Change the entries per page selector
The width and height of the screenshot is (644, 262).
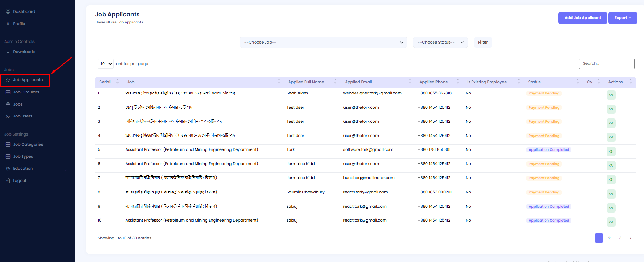[x=105, y=64]
